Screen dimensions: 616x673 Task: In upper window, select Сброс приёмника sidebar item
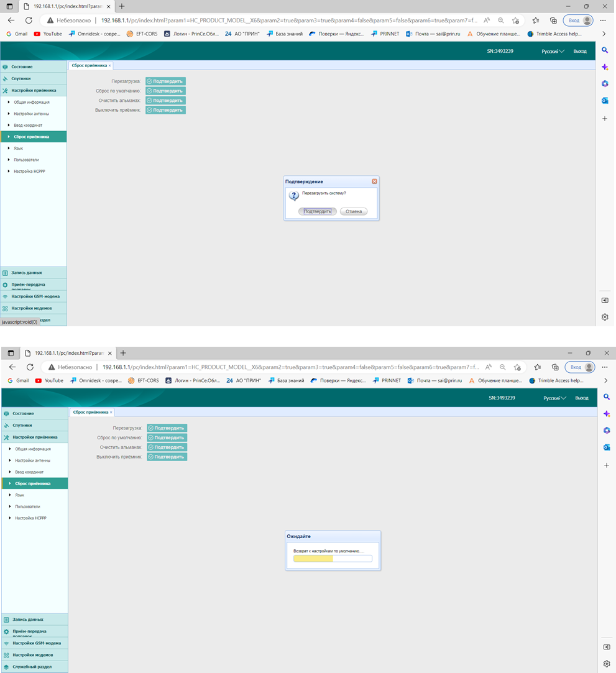pyautogui.click(x=34, y=137)
